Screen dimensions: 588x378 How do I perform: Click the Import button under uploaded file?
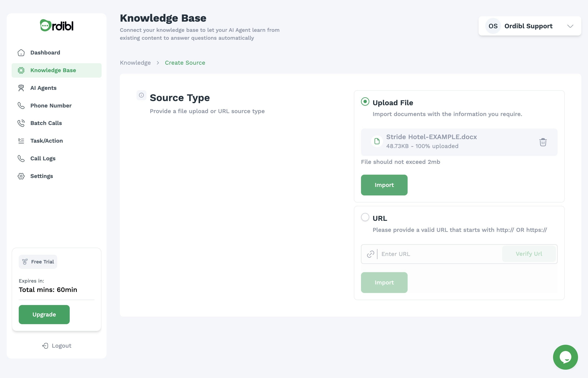(x=384, y=185)
